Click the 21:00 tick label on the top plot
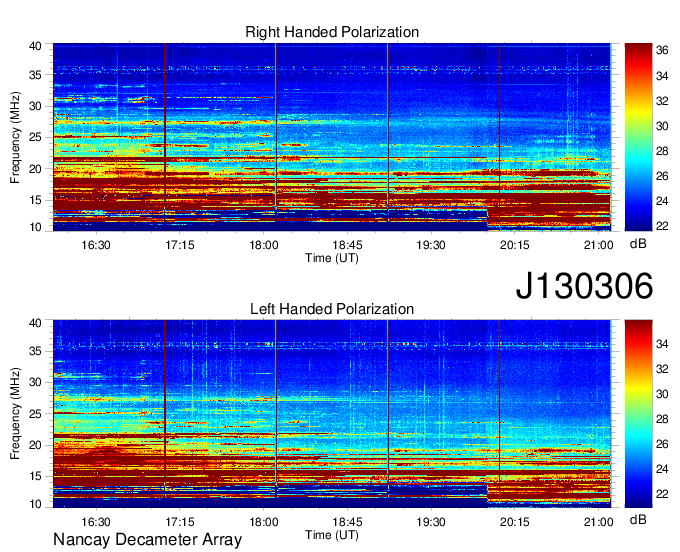 (x=598, y=245)
